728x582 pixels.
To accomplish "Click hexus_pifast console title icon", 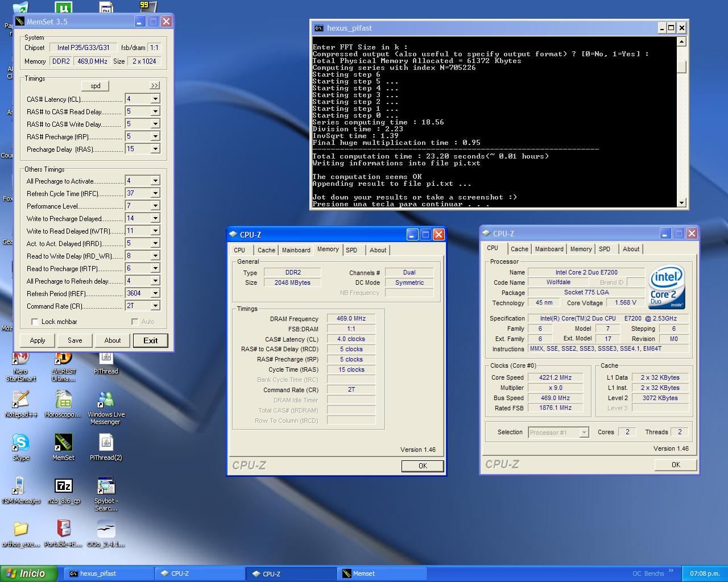I will click(319, 28).
